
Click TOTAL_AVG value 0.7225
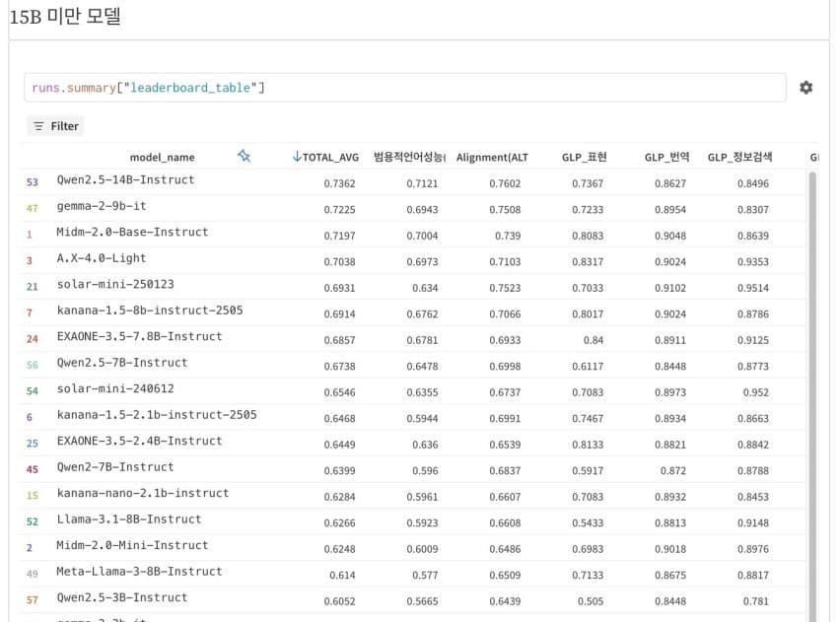[x=339, y=210]
